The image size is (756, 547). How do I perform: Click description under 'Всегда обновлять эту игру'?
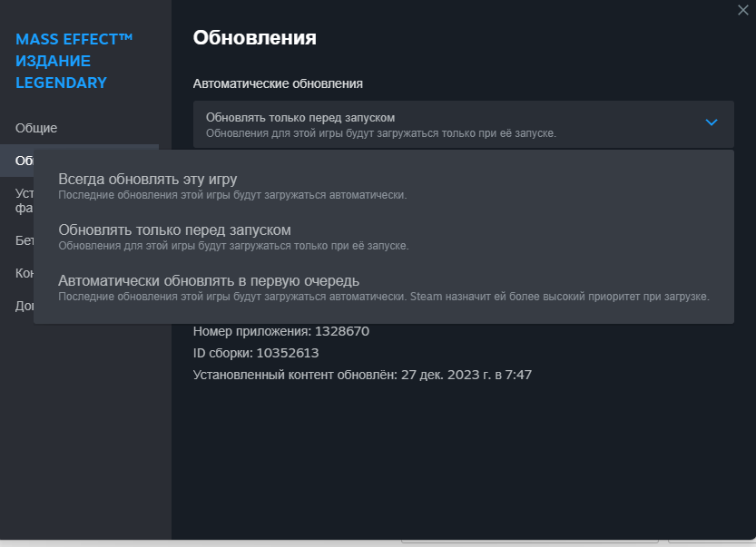point(232,195)
